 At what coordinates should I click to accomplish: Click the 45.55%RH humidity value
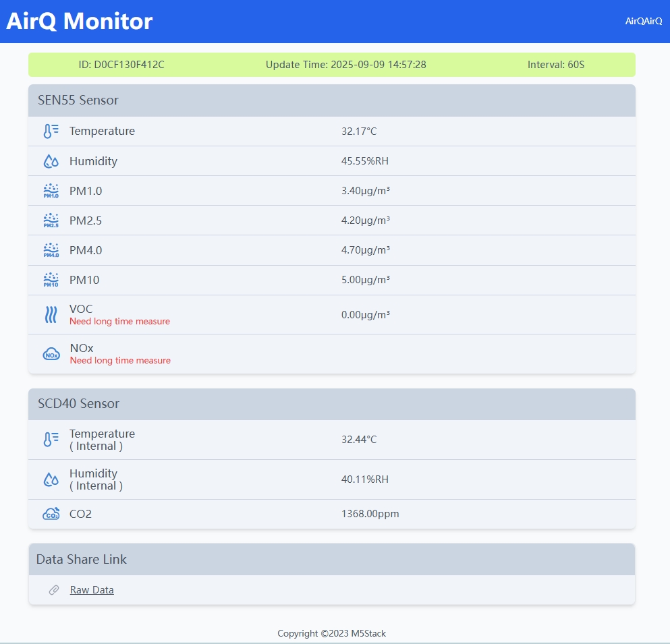coord(365,161)
